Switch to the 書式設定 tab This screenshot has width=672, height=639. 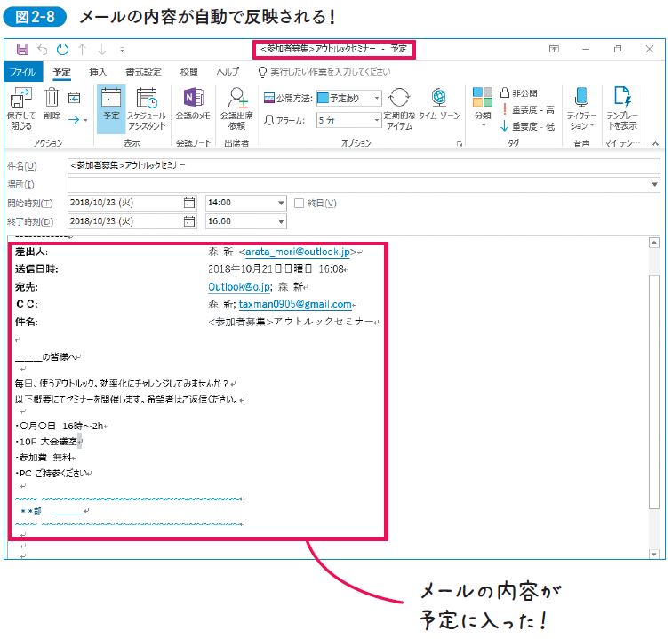(x=143, y=72)
